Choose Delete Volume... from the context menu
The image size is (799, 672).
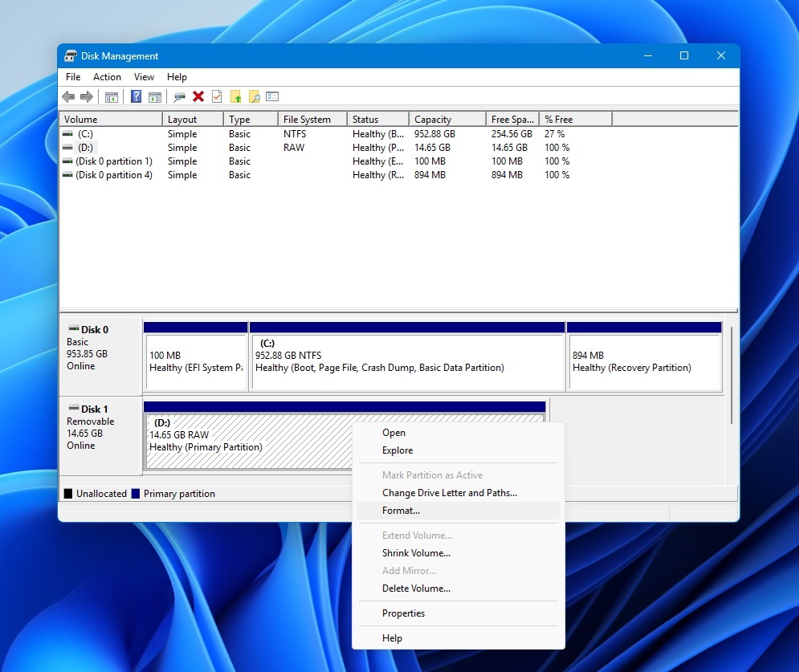coord(459,588)
